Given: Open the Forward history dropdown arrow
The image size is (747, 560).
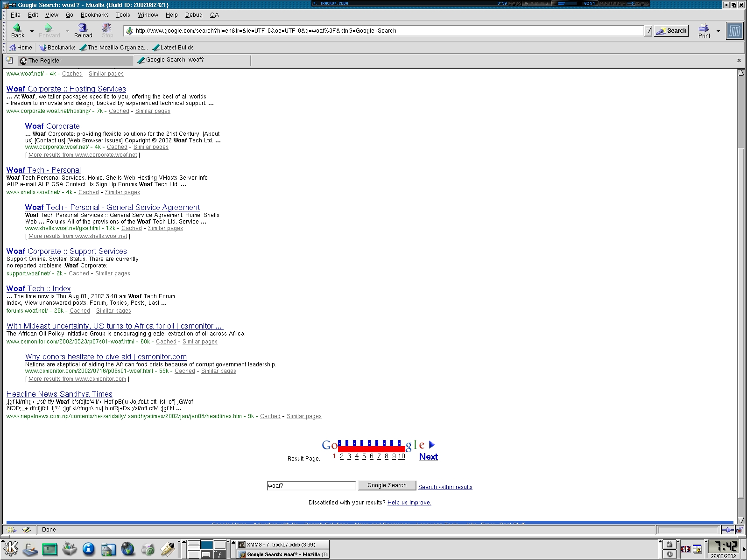Looking at the screenshot, I should [67, 31].
